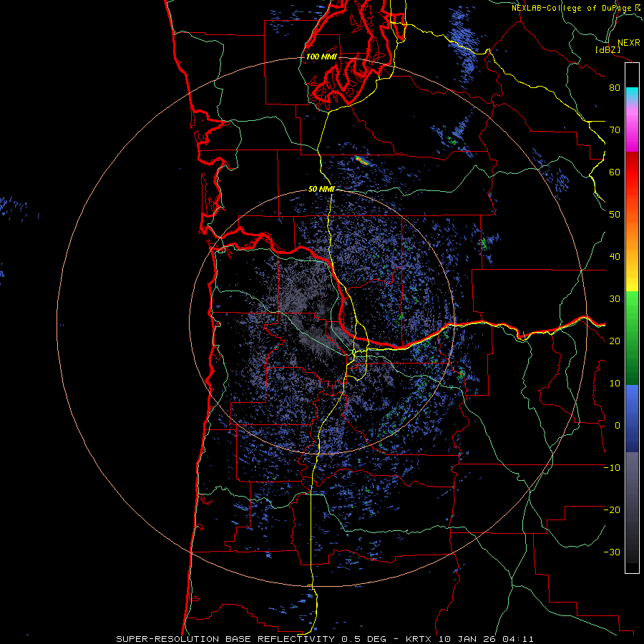Click the NEXR label above the color scale
Viewport: 644px width, 644px height.
[628, 43]
